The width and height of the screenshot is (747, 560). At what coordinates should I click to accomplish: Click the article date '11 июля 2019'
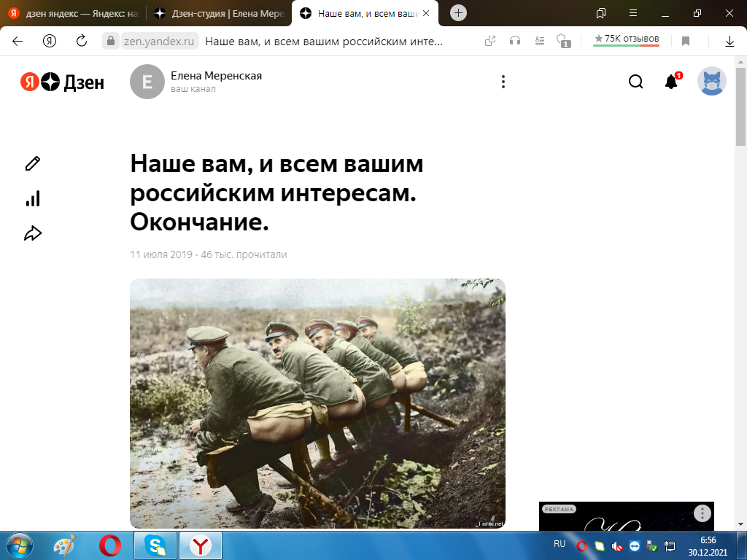(x=161, y=254)
